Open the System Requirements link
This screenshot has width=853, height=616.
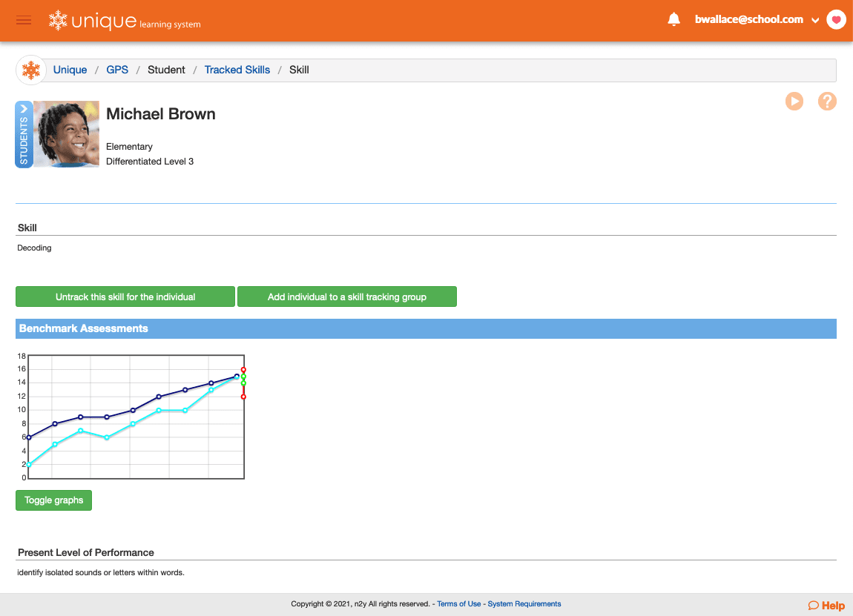[524, 604]
